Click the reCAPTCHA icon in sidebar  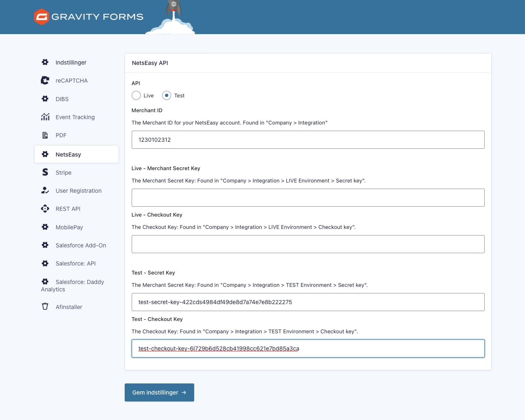45,80
